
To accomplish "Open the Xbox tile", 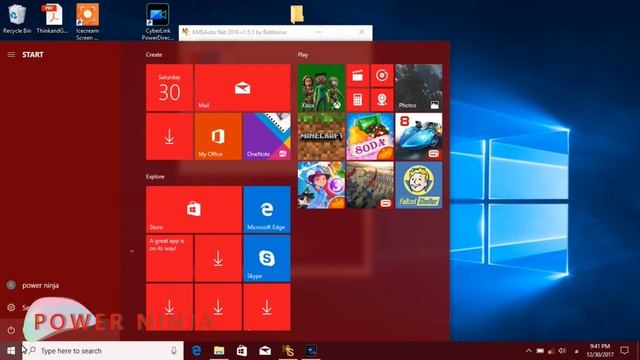I will 321,87.
